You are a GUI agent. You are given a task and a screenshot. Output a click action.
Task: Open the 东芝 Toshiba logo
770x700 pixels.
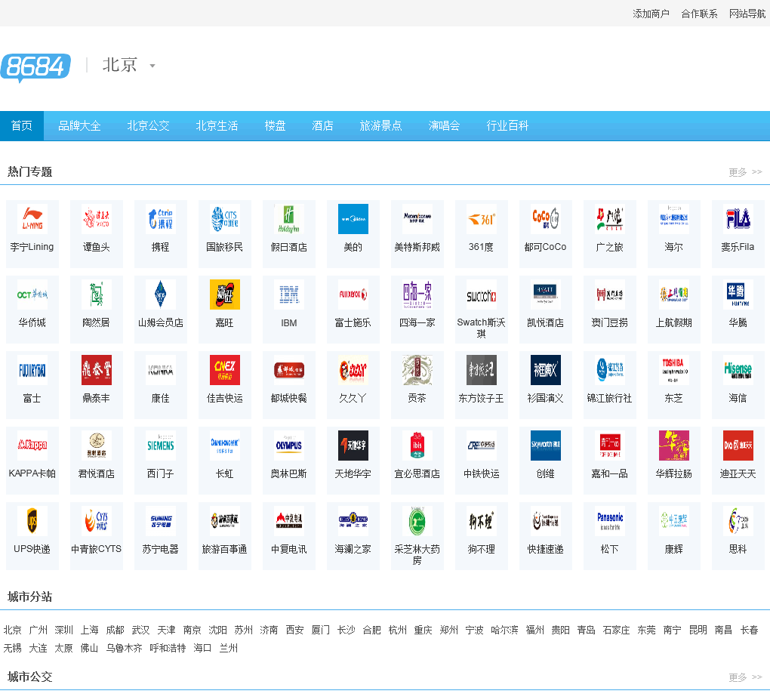673,370
